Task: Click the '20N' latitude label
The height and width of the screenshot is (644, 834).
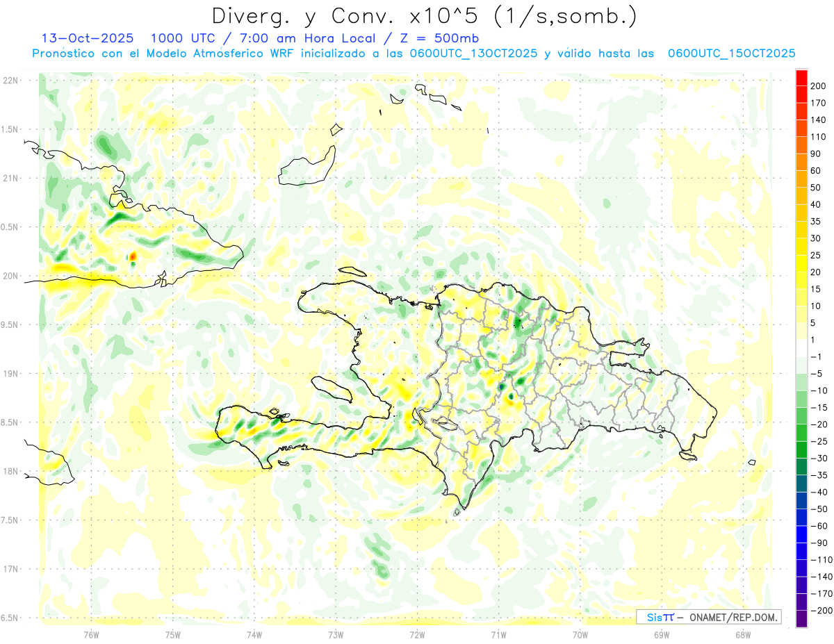Action: pos(10,276)
